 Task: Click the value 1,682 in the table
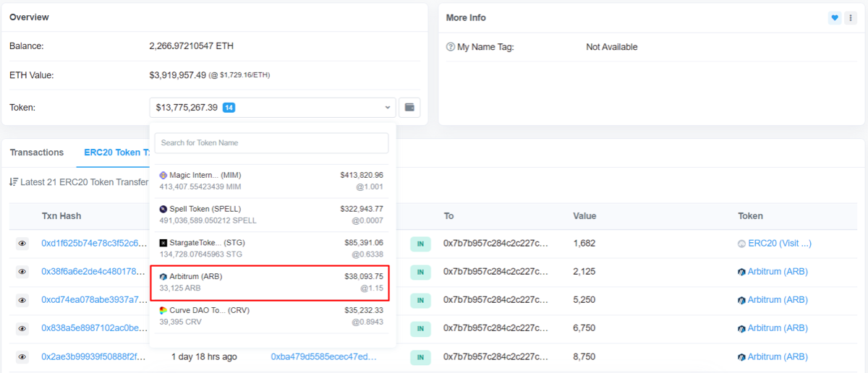[584, 244]
